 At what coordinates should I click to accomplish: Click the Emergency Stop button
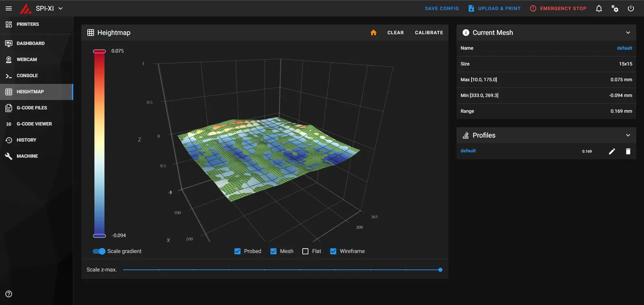click(x=558, y=8)
